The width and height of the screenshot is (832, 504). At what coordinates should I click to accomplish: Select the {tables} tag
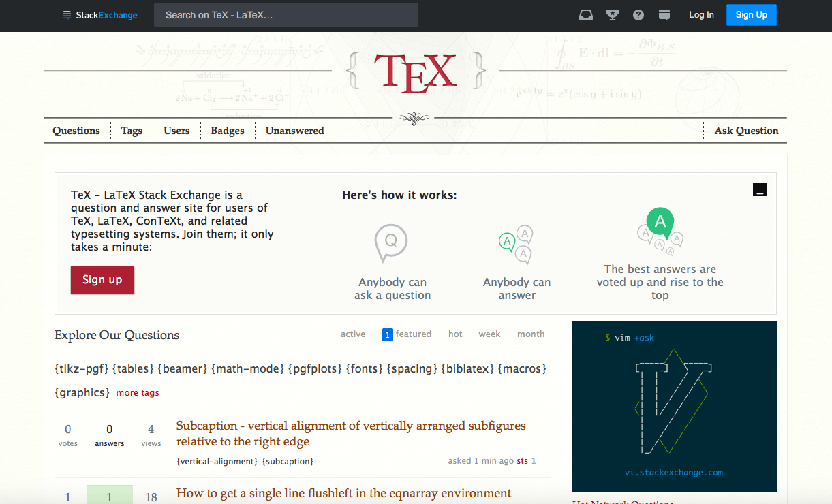coord(133,368)
